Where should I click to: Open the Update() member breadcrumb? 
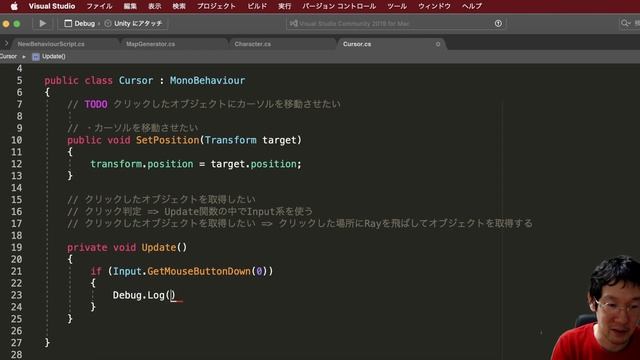49,56
